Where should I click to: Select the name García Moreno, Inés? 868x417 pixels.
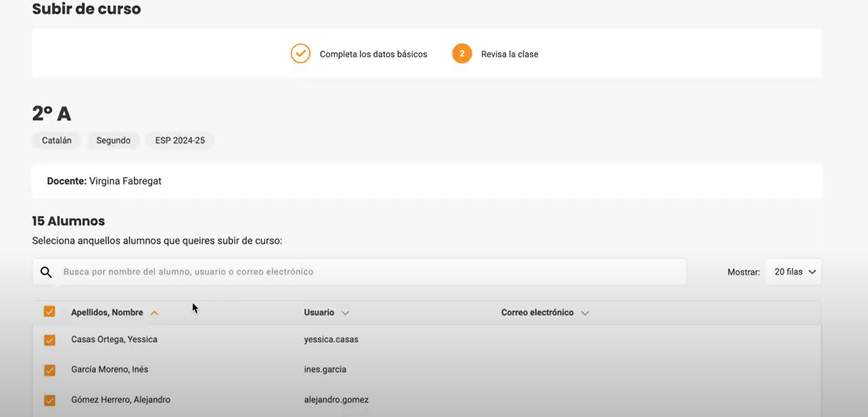coord(110,369)
